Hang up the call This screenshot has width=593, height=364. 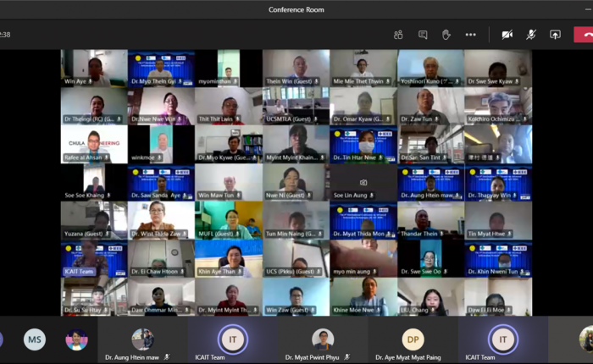pos(583,35)
